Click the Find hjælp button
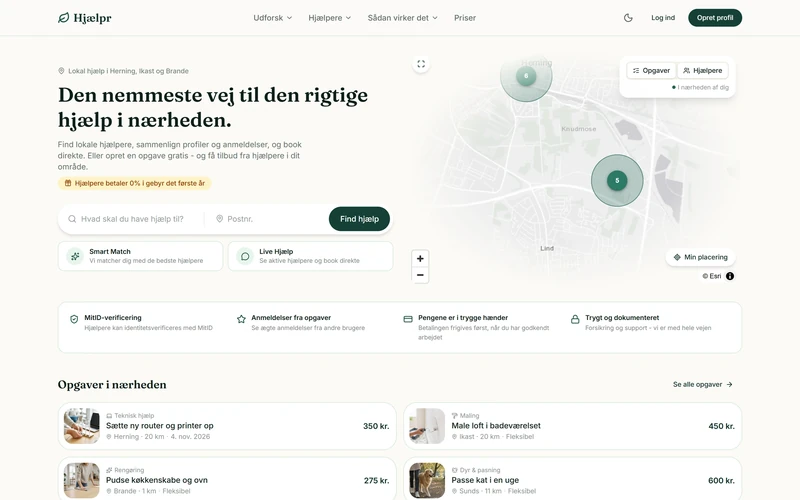Image resolution: width=800 pixels, height=500 pixels. tap(359, 219)
